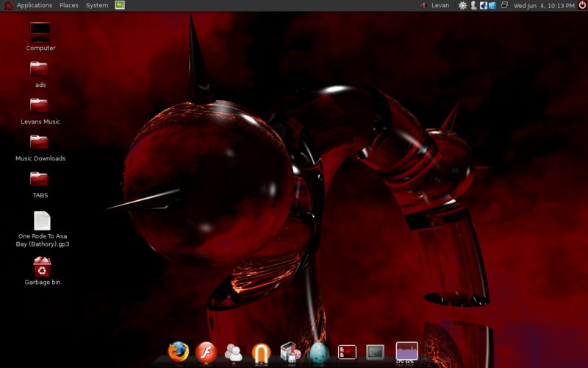Image resolution: width=588 pixels, height=368 pixels.
Task: Expand the System menu
Action: coord(96,5)
